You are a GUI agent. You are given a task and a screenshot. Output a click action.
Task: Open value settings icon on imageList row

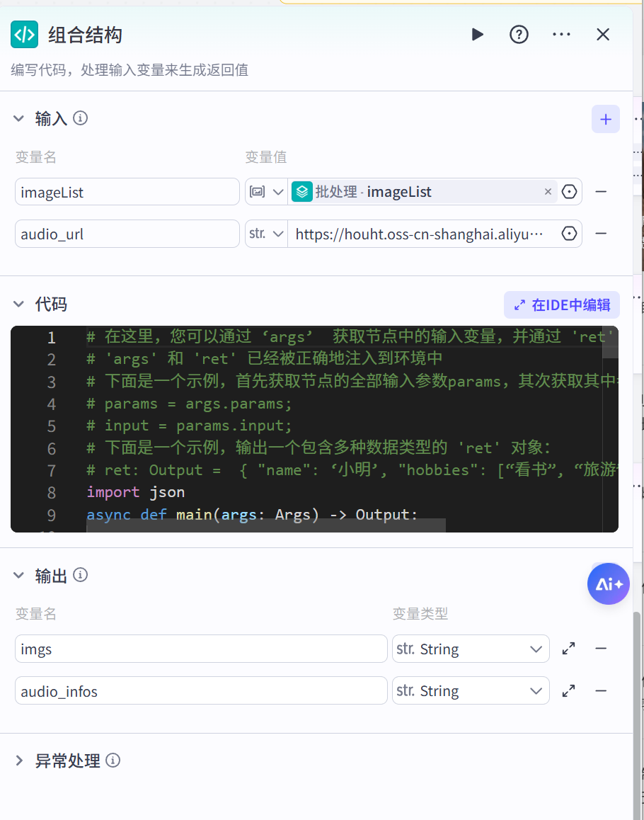pos(569,191)
